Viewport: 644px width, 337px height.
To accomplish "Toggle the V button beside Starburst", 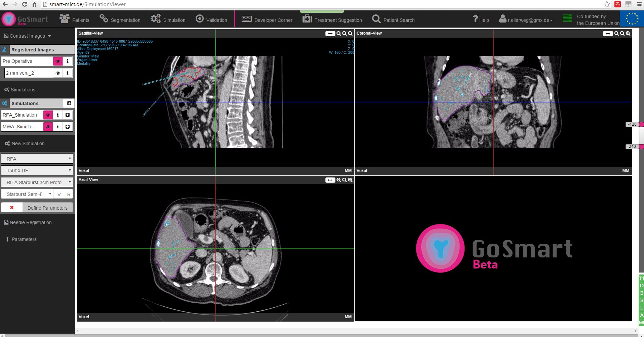I will tap(59, 194).
